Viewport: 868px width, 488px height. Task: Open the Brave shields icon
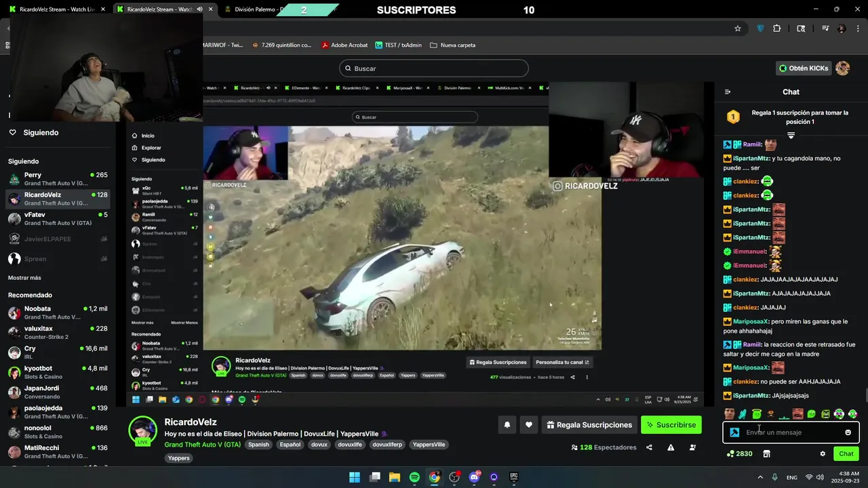click(x=760, y=28)
